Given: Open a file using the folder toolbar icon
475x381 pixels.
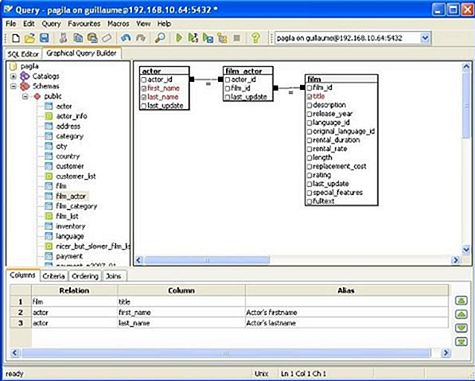Looking at the screenshot, I should [x=30, y=38].
